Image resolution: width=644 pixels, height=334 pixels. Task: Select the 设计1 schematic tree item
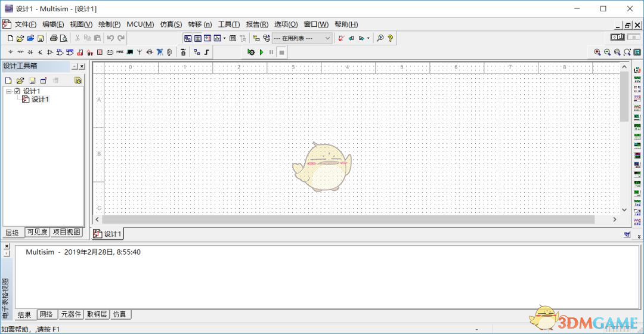coord(40,99)
